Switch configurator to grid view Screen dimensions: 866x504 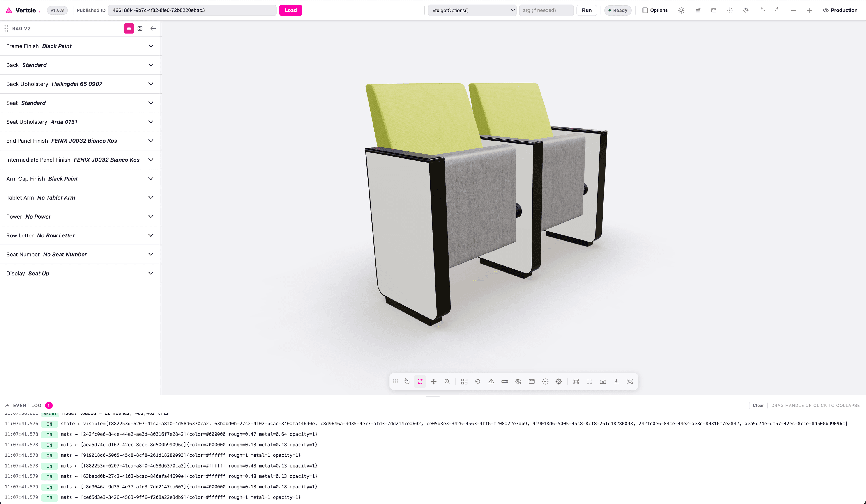140,28
